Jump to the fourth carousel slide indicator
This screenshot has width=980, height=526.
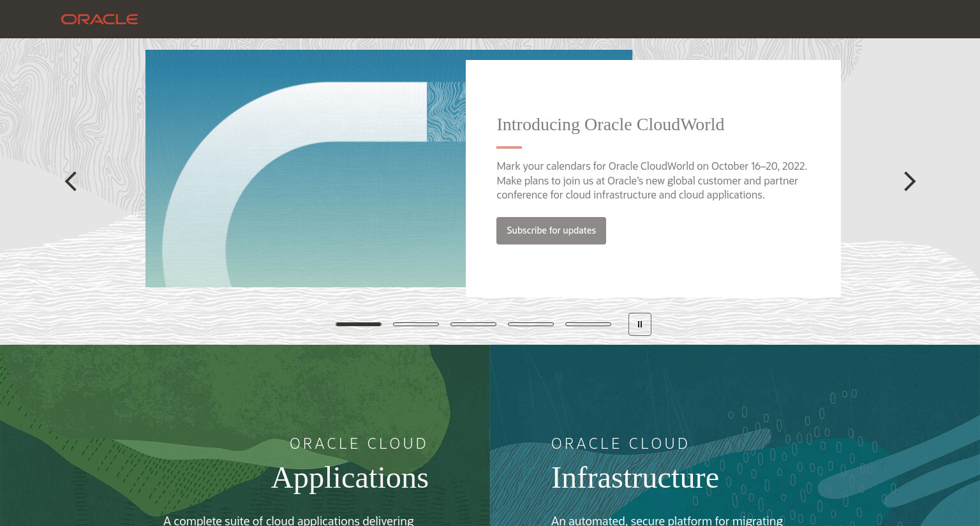(x=531, y=324)
